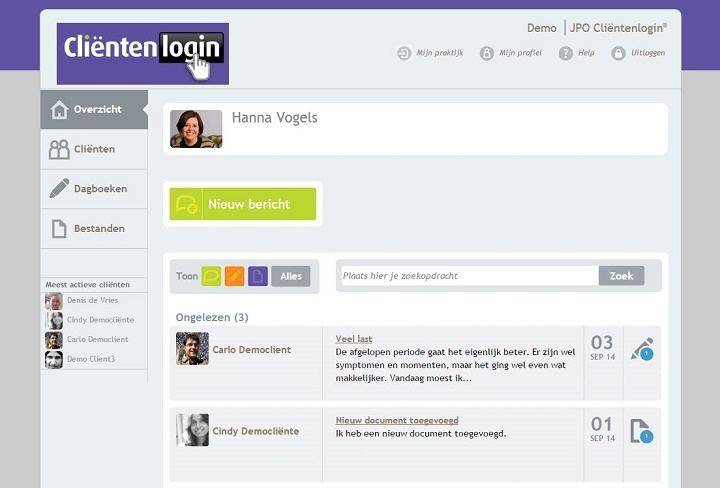Open the Mijn praktijk icon in header
Screen dimensions: 720x488
point(404,53)
